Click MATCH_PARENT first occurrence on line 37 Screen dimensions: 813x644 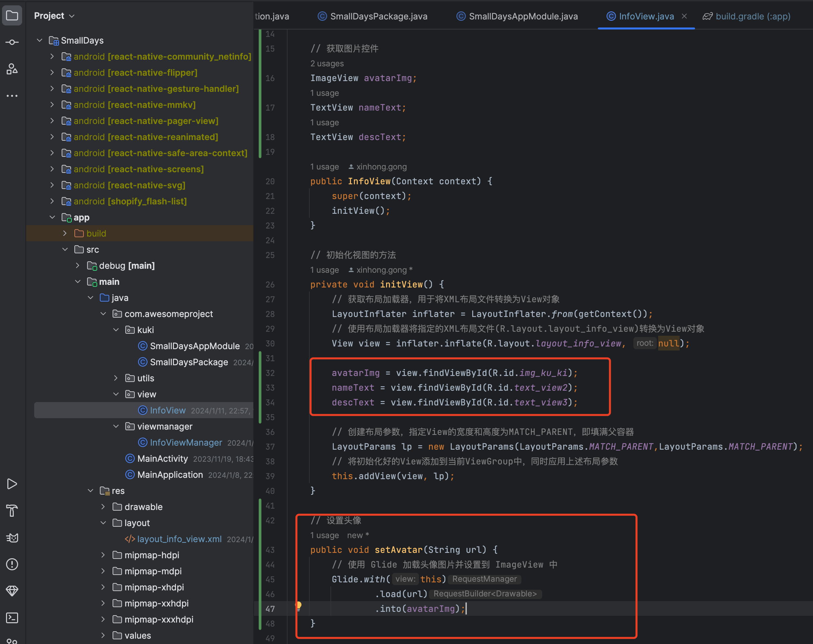coord(621,446)
